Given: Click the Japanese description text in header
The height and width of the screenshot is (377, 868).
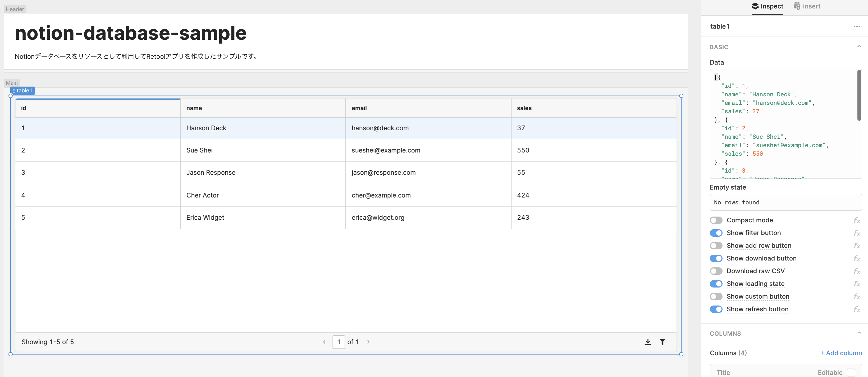Looking at the screenshot, I should coord(137,56).
